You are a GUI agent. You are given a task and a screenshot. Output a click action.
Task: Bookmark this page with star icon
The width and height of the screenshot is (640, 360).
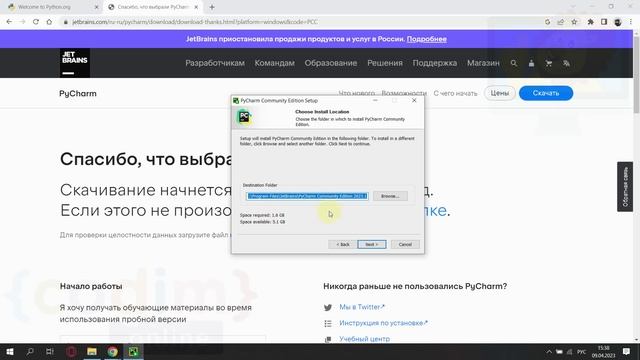click(x=574, y=22)
